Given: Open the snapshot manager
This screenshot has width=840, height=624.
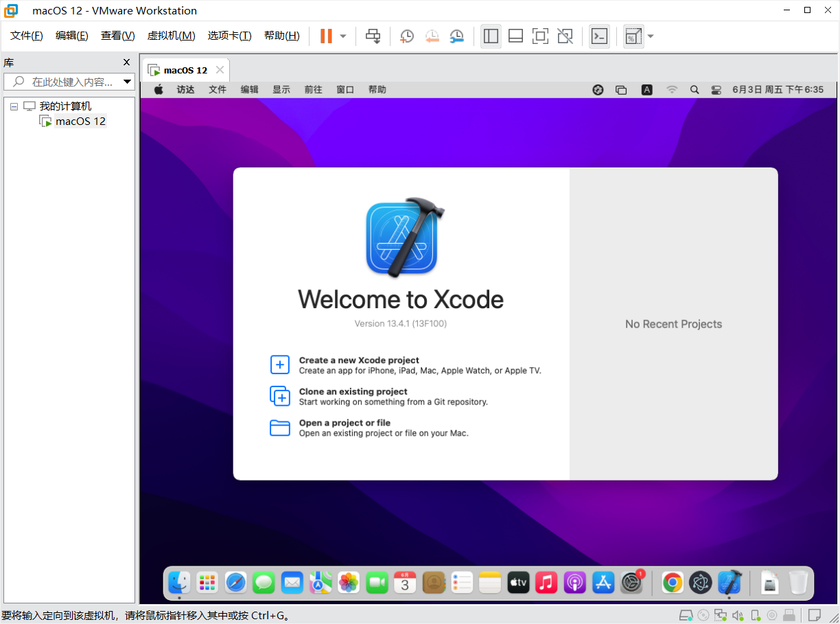Looking at the screenshot, I should pos(456,36).
